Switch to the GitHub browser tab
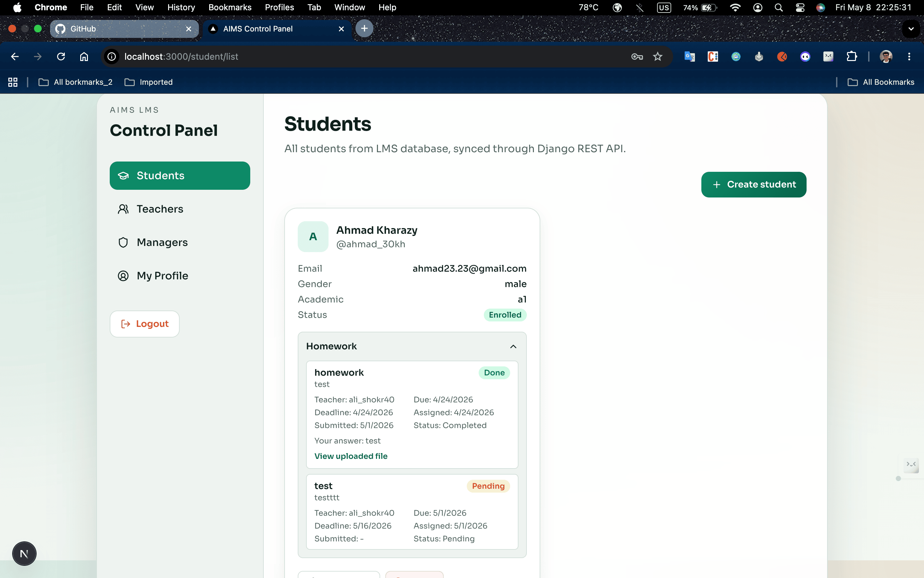The width and height of the screenshot is (924, 578). [x=124, y=29]
